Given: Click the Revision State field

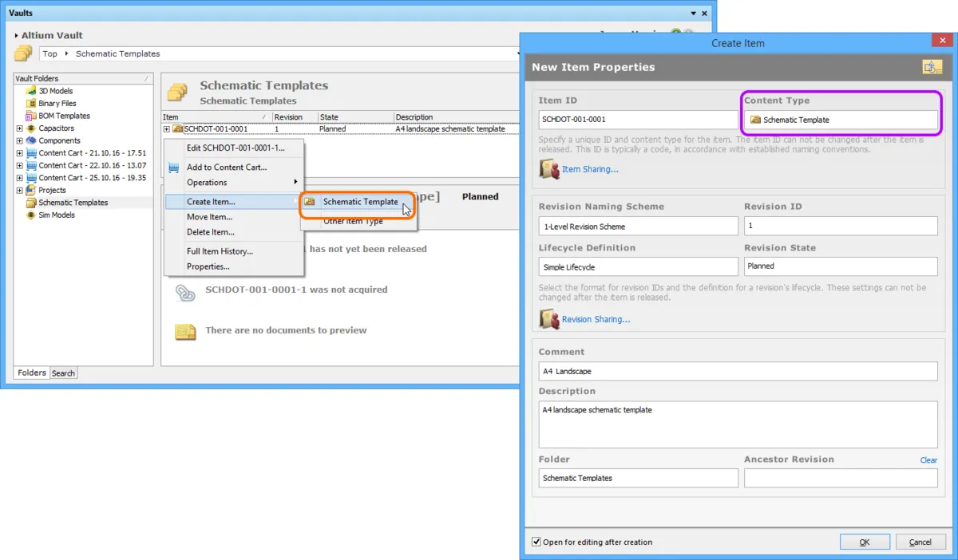Looking at the screenshot, I should tap(841, 266).
